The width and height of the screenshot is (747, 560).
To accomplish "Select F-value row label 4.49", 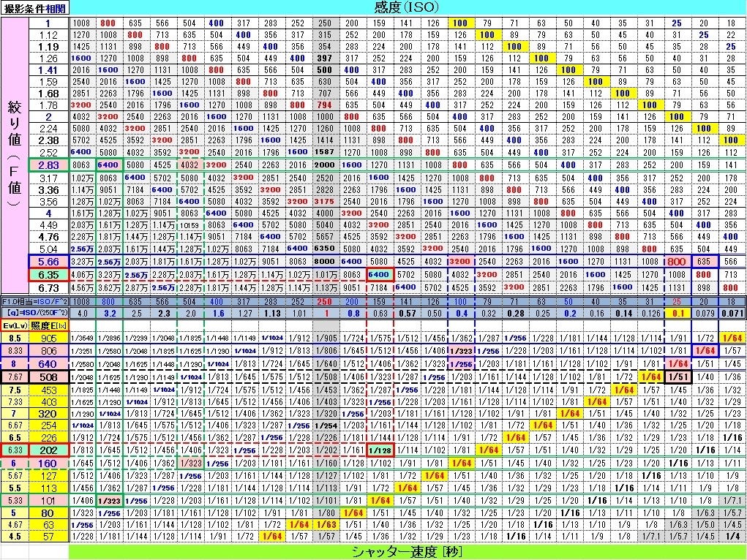I will click(x=48, y=225).
